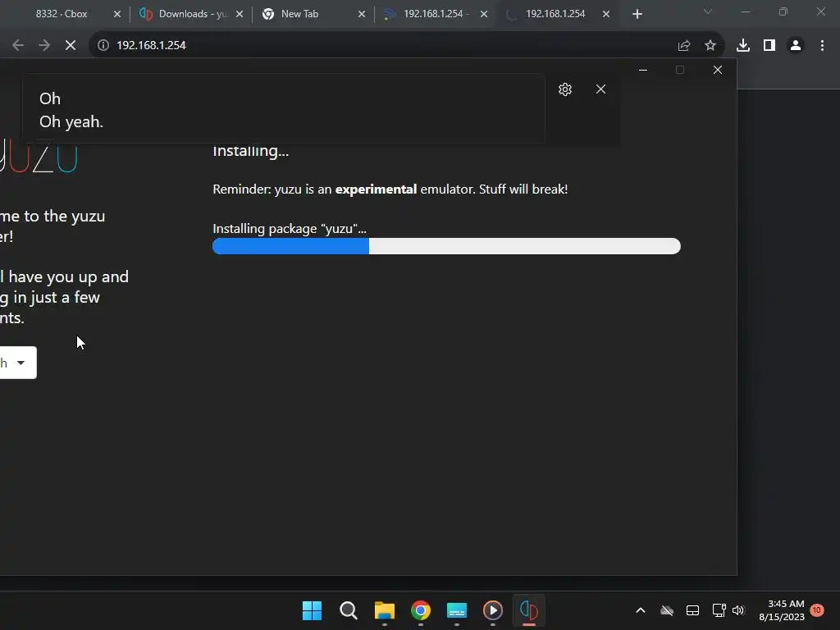Open Chrome downloads icon
840x630 pixels.
743,46
